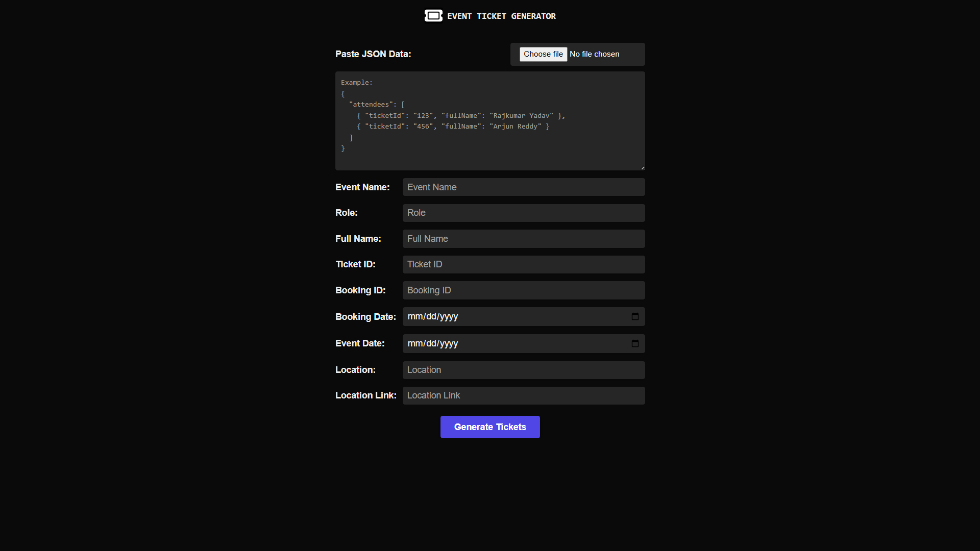Open the Event Date calendar picker icon
Image resolution: width=980 pixels, height=551 pixels.
tap(635, 343)
